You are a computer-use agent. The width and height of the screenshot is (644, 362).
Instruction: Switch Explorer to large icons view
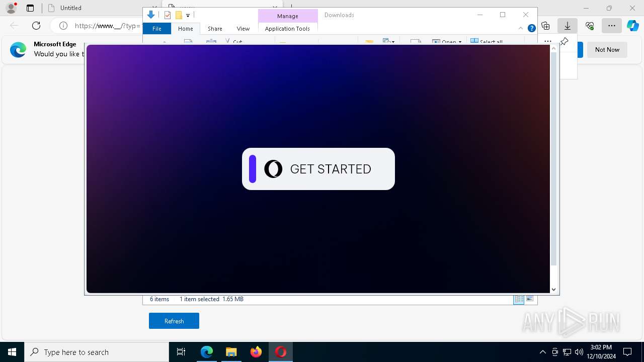[530, 299]
